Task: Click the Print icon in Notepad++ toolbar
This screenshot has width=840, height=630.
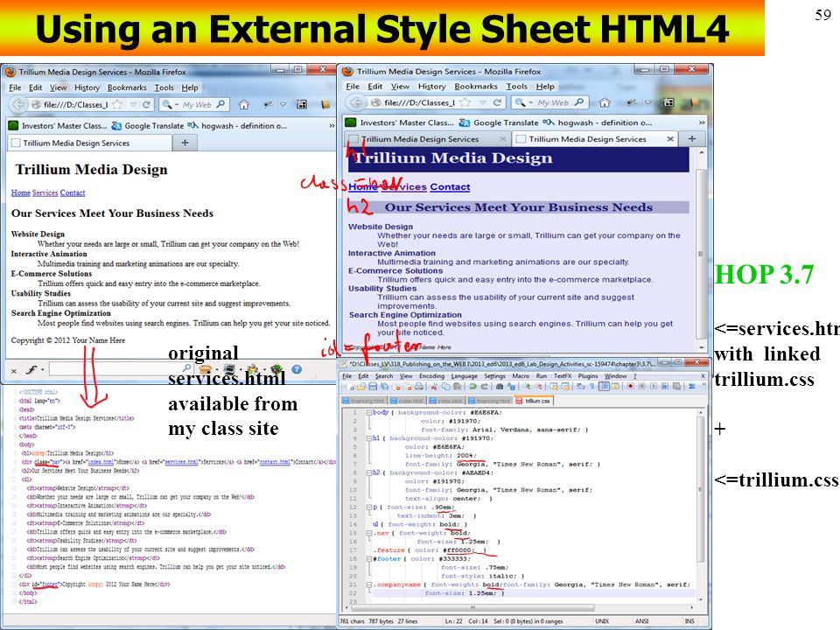Action: (419, 386)
